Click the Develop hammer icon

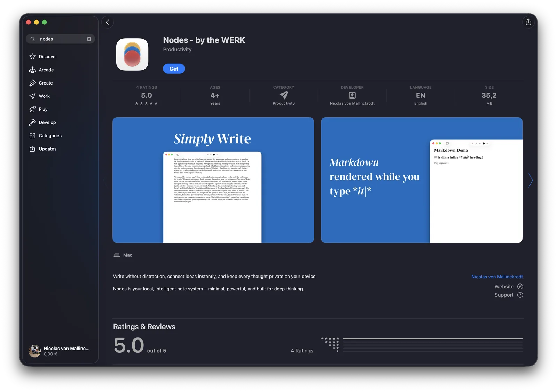pos(32,123)
